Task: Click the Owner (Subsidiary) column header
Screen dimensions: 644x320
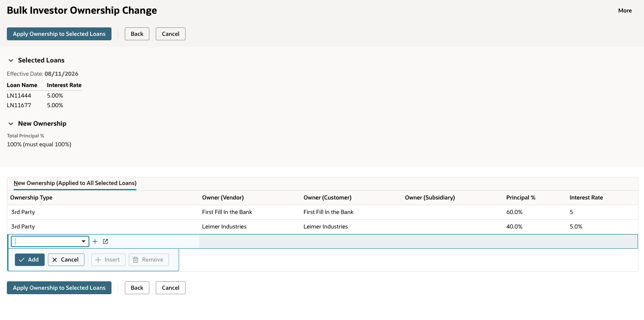Action: coord(430,197)
